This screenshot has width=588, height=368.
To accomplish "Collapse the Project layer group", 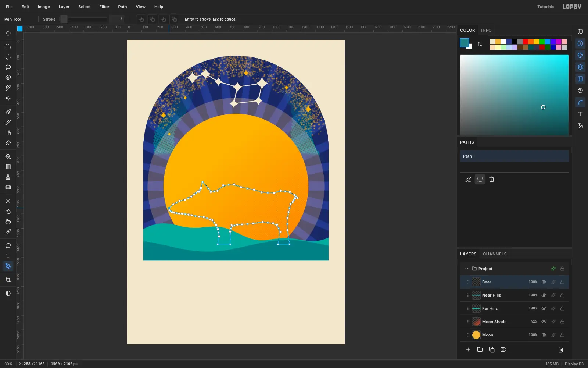I will pyautogui.click(x=467, y=269).
